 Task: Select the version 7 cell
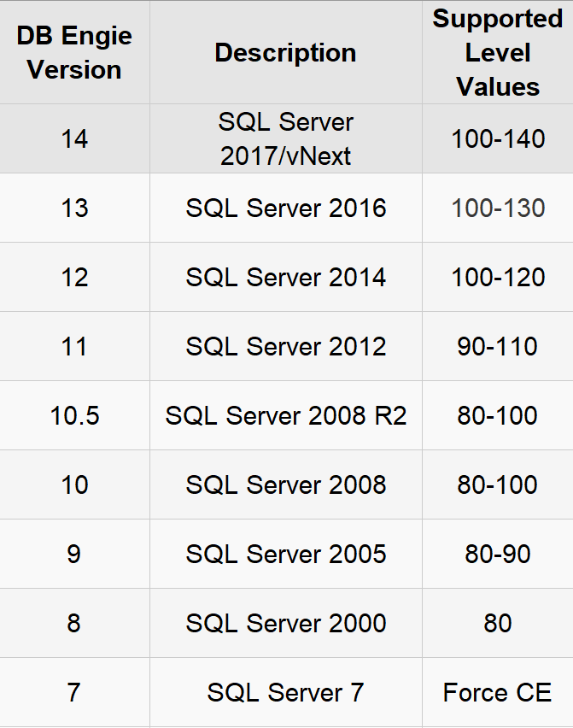74,692
